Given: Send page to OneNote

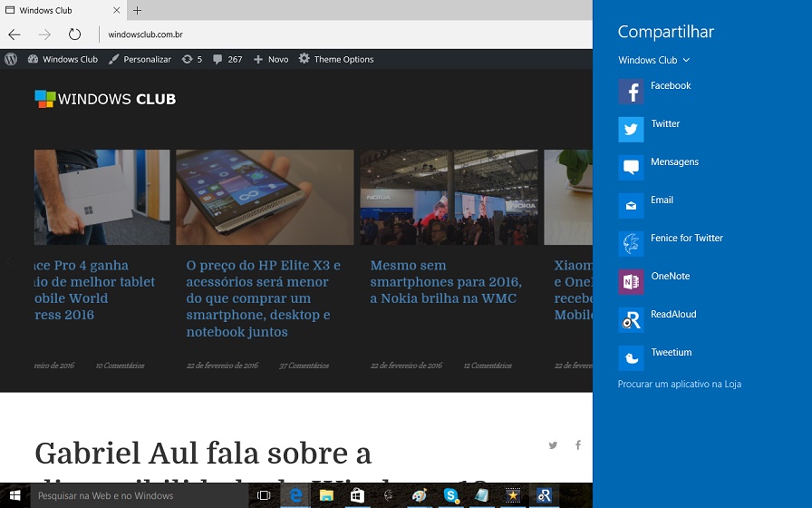Looking at the screenshot, I should point(631,282).
